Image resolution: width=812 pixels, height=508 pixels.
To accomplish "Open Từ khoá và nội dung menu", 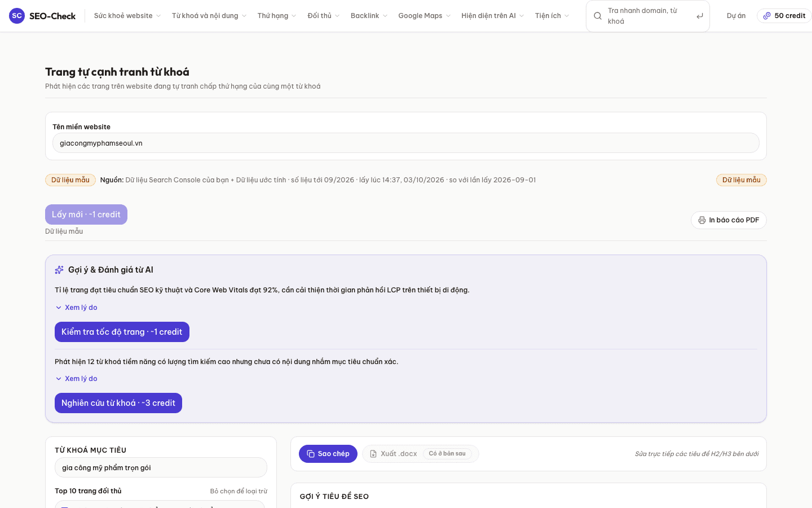I will [x=209, y=16].
